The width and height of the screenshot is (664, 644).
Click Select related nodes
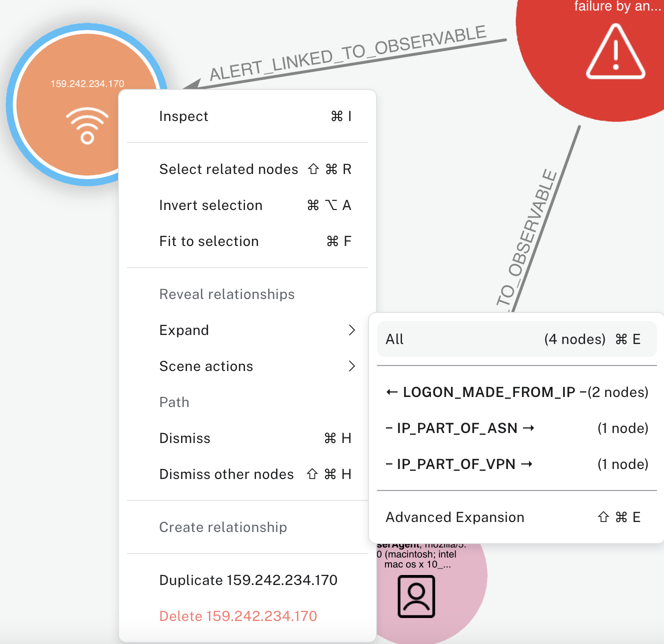pyautogui.click(x=228, y=169)
